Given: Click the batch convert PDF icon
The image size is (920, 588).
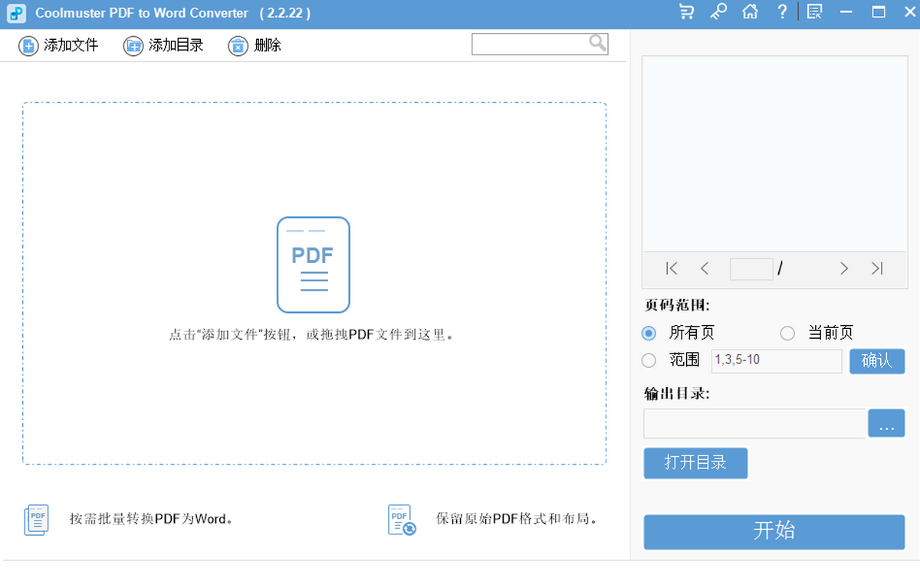Looking at the screenshot, I should 37,520.
